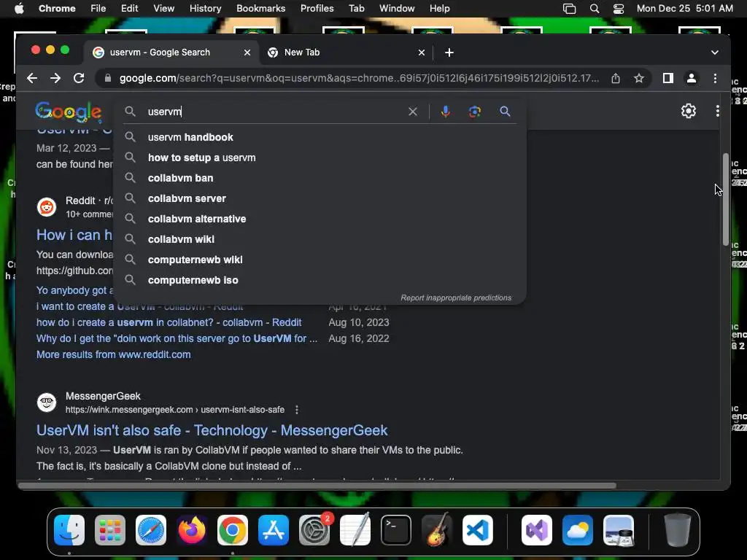Click Report inappropriate predictions link
747x560 pixels.
tap(456, 297)
